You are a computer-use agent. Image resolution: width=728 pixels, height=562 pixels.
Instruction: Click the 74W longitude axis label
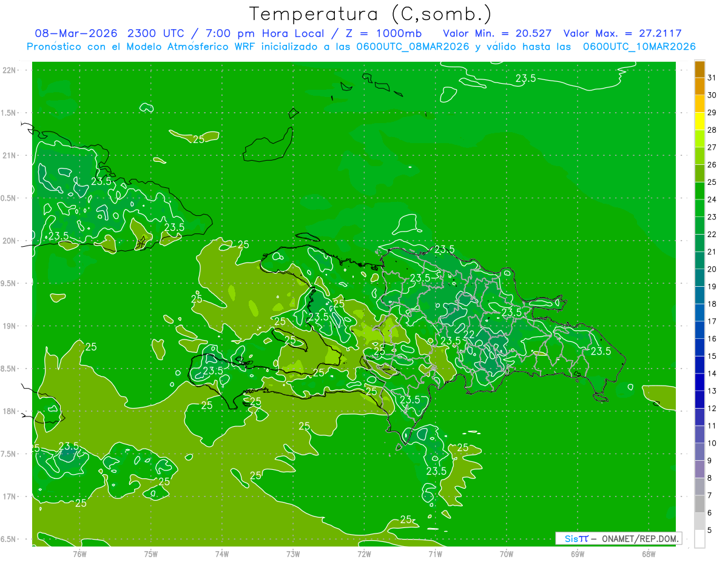pyautogui.click(x=221, y=554)
